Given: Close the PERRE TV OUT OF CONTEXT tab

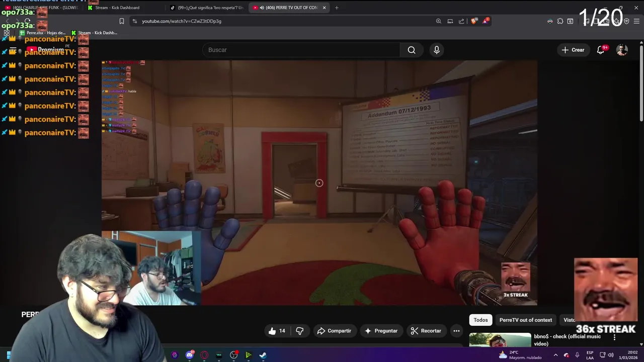Looking at the screenshot, I should (324, 8).
